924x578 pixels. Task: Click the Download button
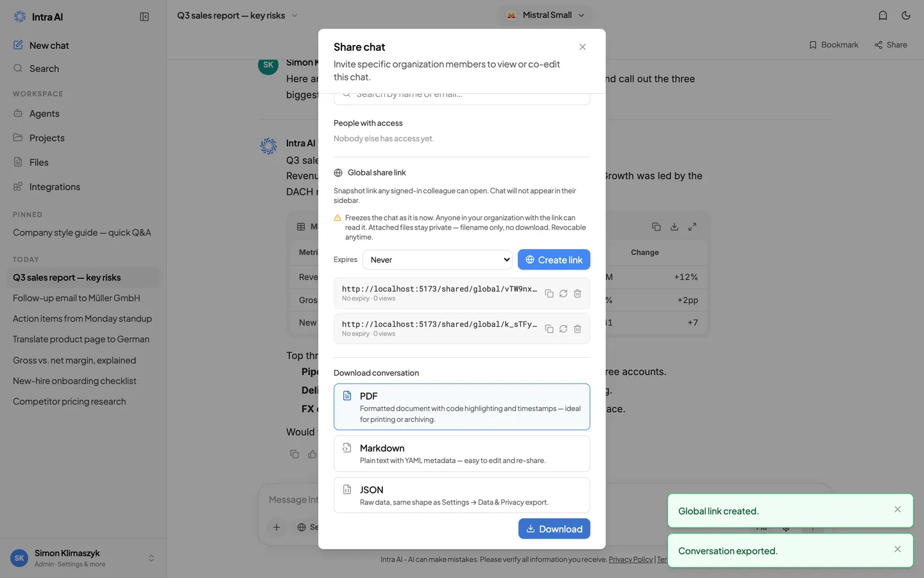click(x=554, y=529)
